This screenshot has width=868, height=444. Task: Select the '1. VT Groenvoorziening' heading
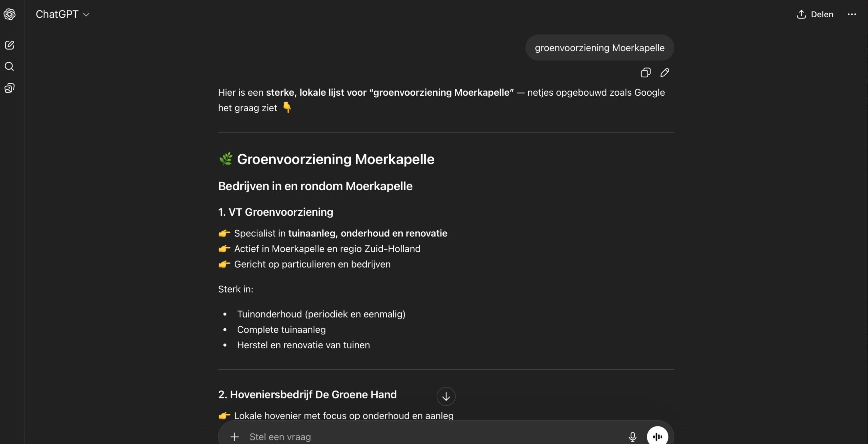coord(275,212)
